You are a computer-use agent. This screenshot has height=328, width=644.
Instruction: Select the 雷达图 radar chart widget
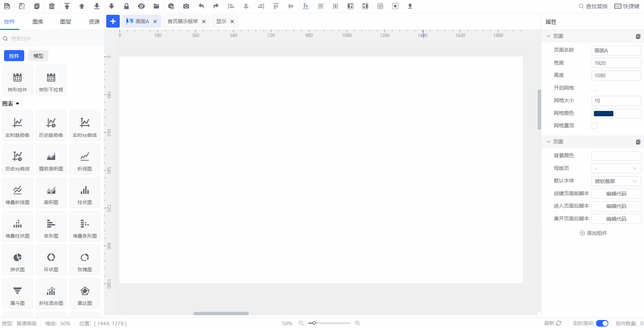tap(85, 294)
